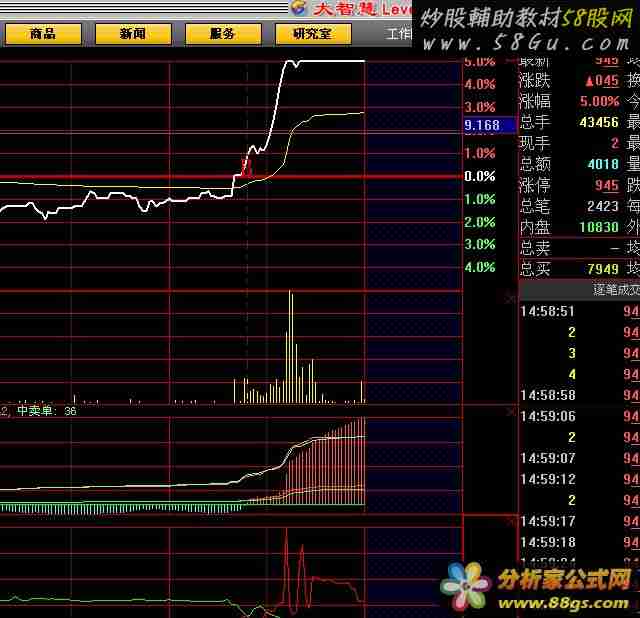The image size is (640, 618).
Task: Click the 14:58:51 trade row
Action: [580, 311]
